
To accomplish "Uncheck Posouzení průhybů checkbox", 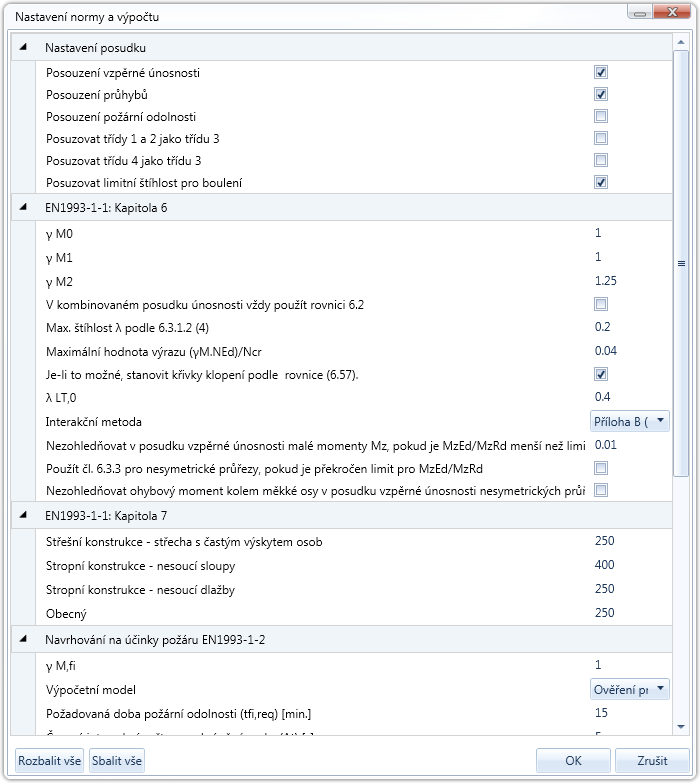I will [601, 94].
